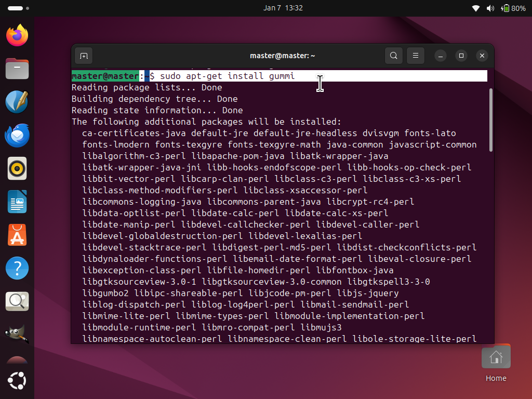Open Thunderbird Mail from the dock
This screenshot has width=532, height=399.
[x=17, y=135]
